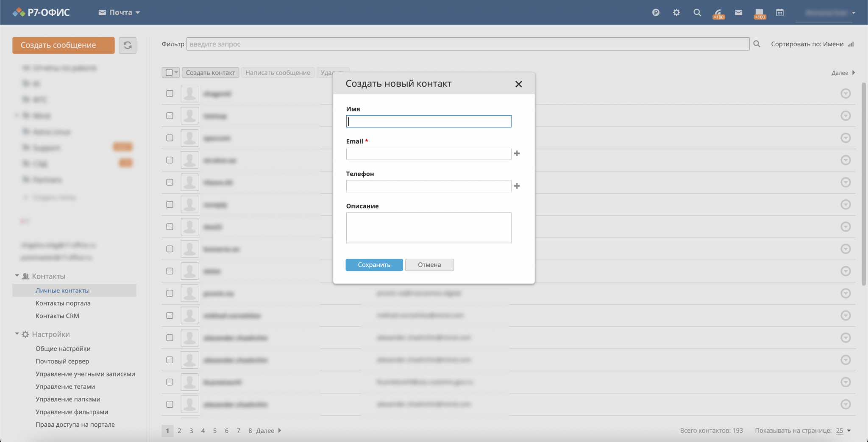
Task: Collapse the Контакты section
Action: 17,276
